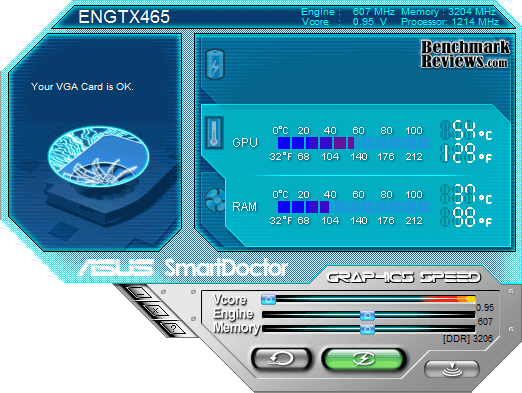Click the Memory 3204 MHz header value

pos(472,12)
